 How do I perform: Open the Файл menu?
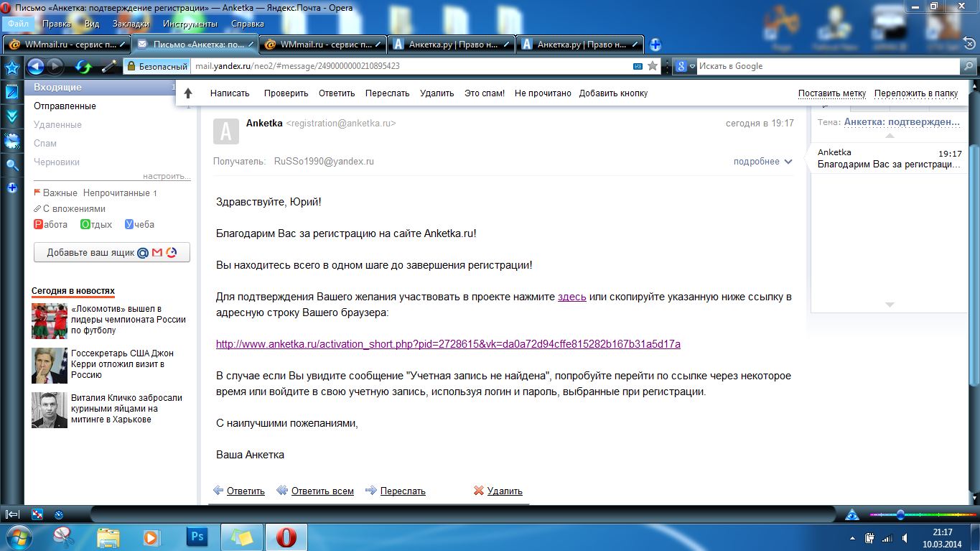point(18,24)
